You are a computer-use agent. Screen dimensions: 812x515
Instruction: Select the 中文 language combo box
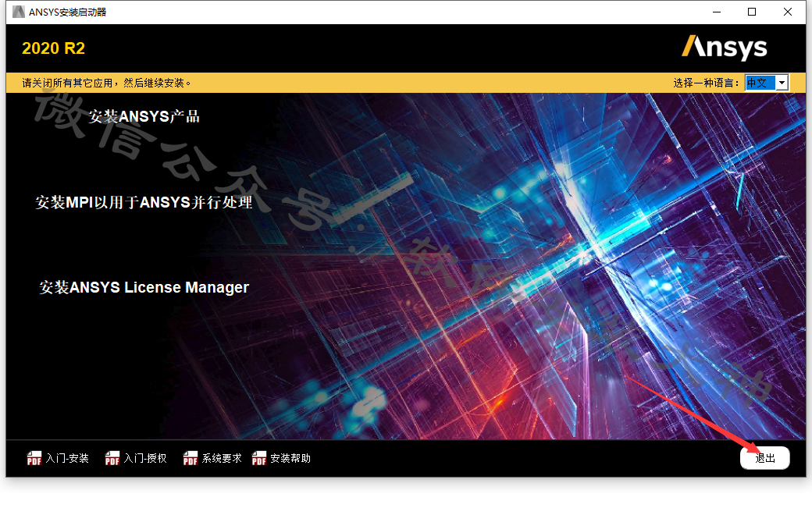pos(767,83)
